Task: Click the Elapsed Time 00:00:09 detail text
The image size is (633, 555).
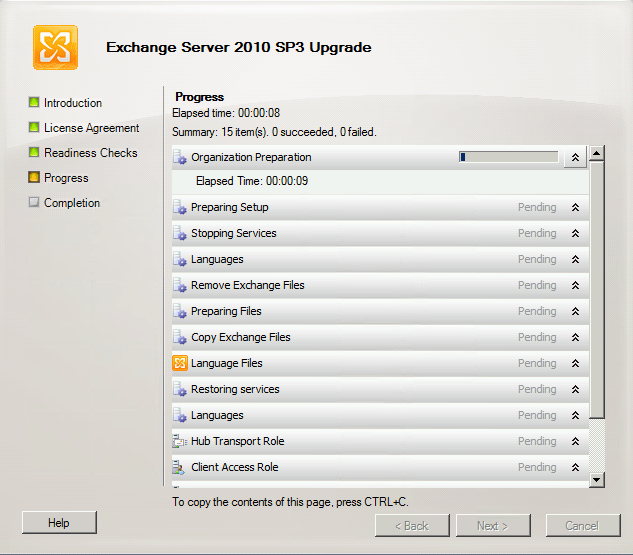Action: coord(252,181)
